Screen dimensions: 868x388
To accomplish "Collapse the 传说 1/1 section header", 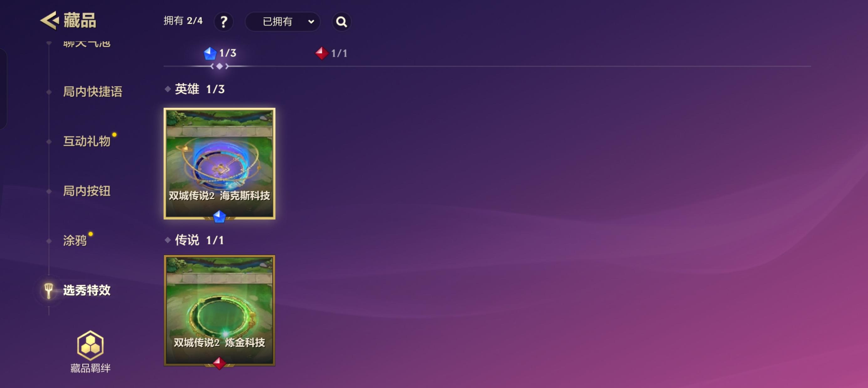I will [194, 240].
